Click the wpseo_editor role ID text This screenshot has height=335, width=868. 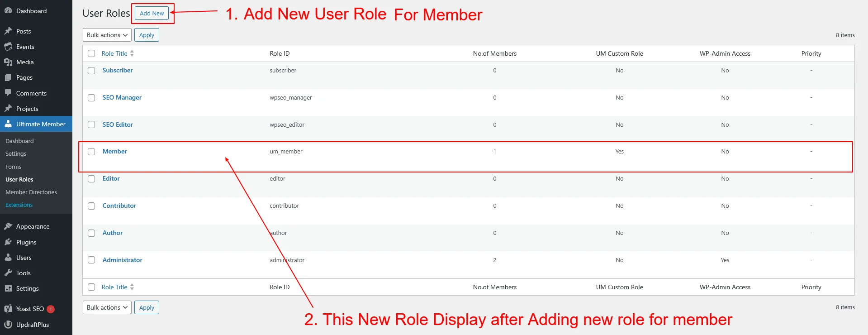(287, 125)
